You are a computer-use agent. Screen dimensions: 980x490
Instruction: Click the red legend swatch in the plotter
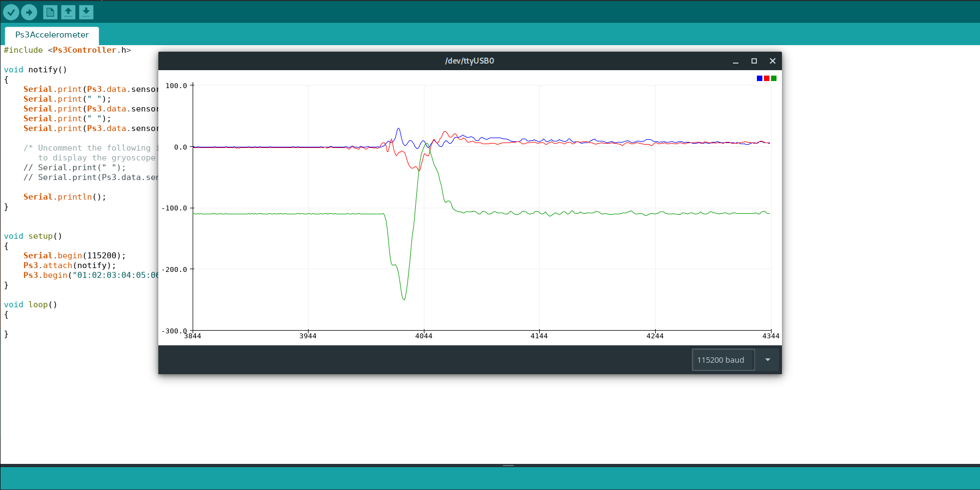(x=767, y=78)
